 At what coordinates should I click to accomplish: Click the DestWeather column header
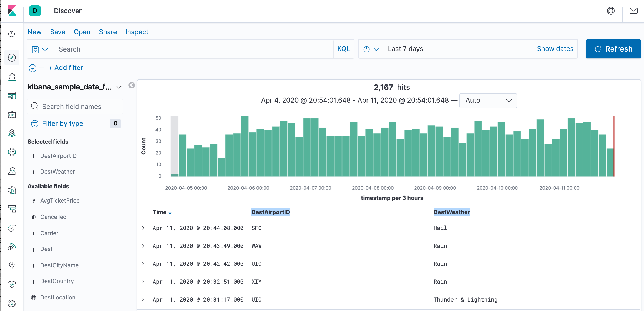tap(451, 212)
